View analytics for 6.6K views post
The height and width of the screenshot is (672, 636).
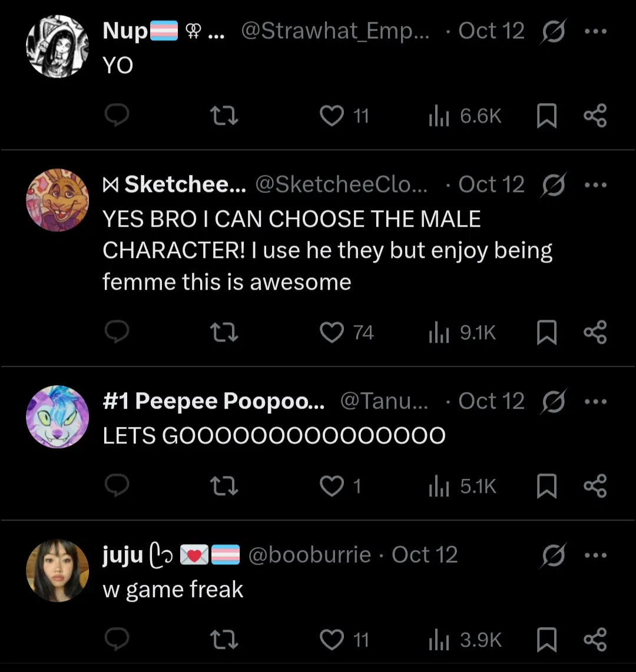[x=465, y=116]
